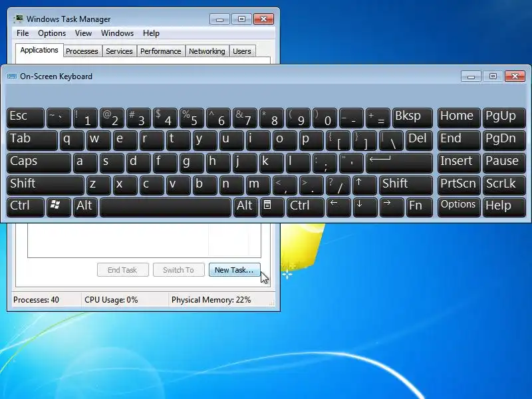Click the PgUp key

click(504, 118)
